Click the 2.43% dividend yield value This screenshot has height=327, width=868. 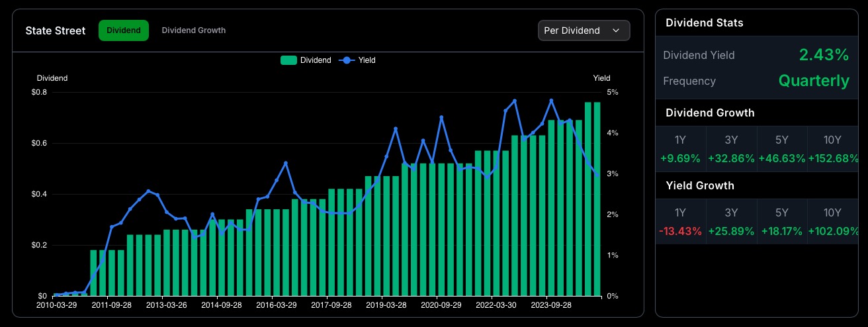(823, 55)
